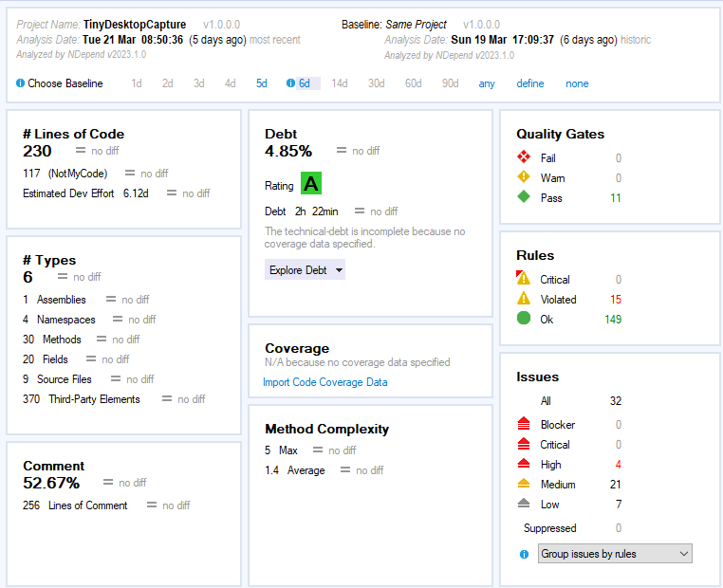723x588 pixels.
Task: Click the Estimated Dev Effort 6.12d value
Action: [x=136, y=193]
